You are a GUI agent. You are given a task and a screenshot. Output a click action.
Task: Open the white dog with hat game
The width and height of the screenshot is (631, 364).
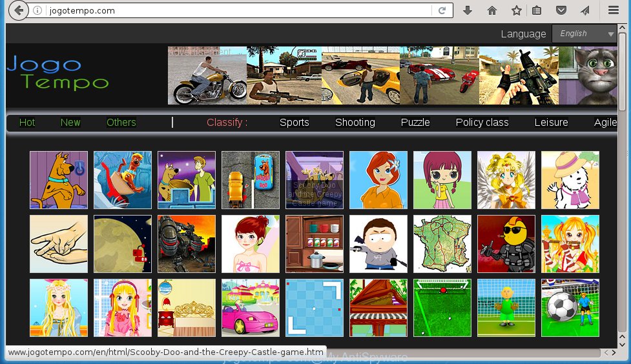pyautogui.click(x=570, y=180)
